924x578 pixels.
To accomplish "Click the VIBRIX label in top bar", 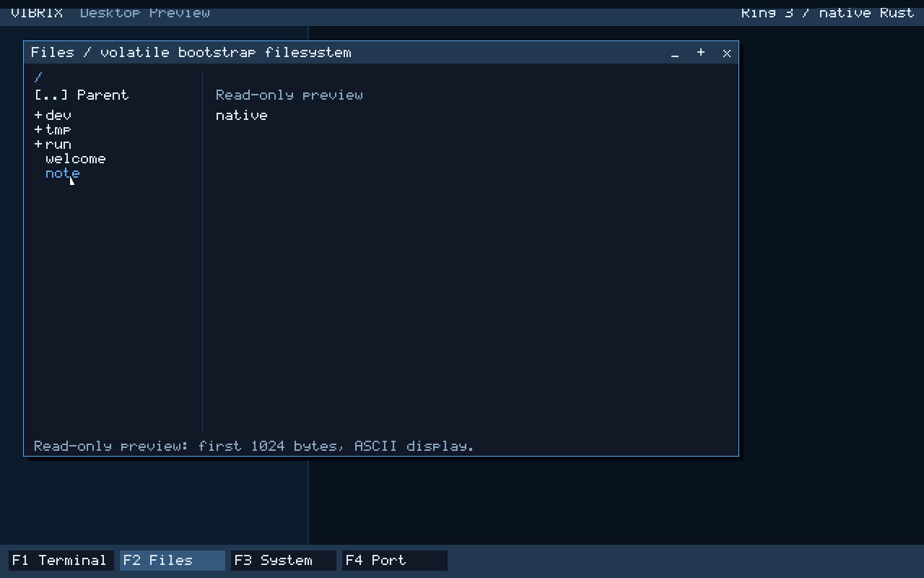I will (37, 12).
